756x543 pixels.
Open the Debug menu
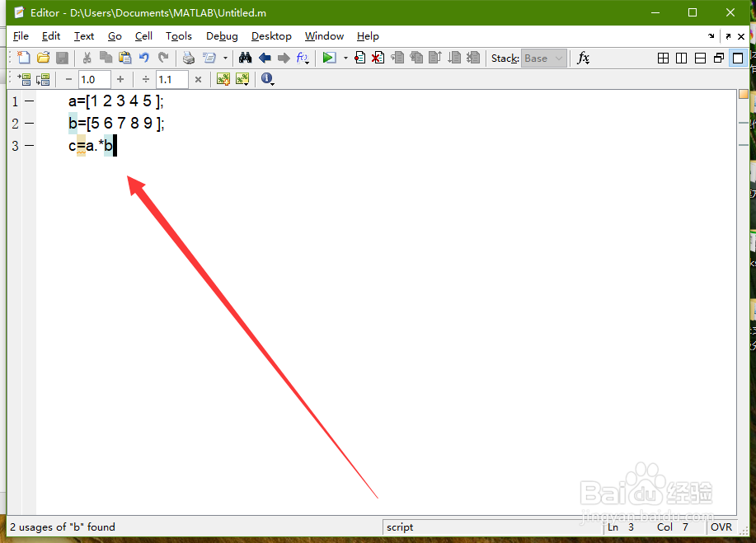[x=222, y=36]
